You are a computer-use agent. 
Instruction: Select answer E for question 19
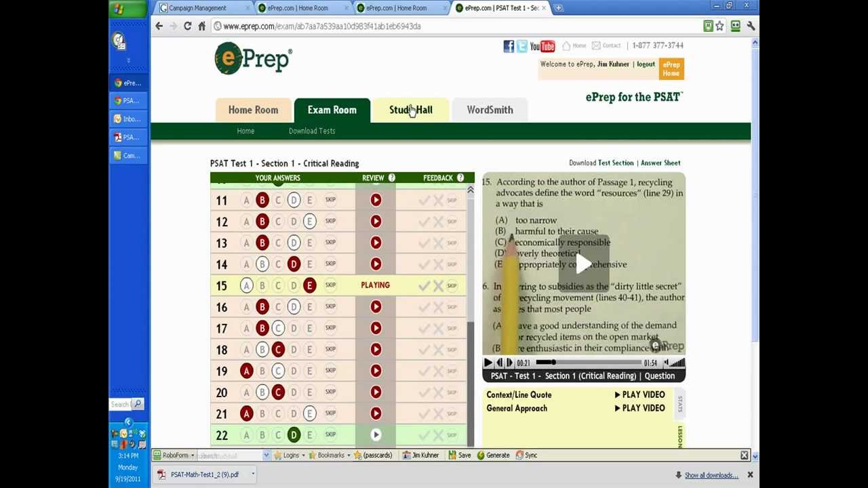pos(309,371)
